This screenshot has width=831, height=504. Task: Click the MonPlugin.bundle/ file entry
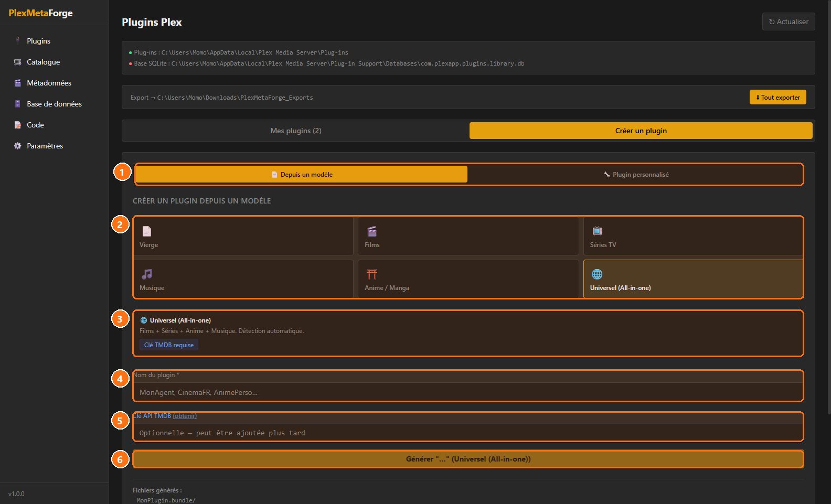[166, 500]
